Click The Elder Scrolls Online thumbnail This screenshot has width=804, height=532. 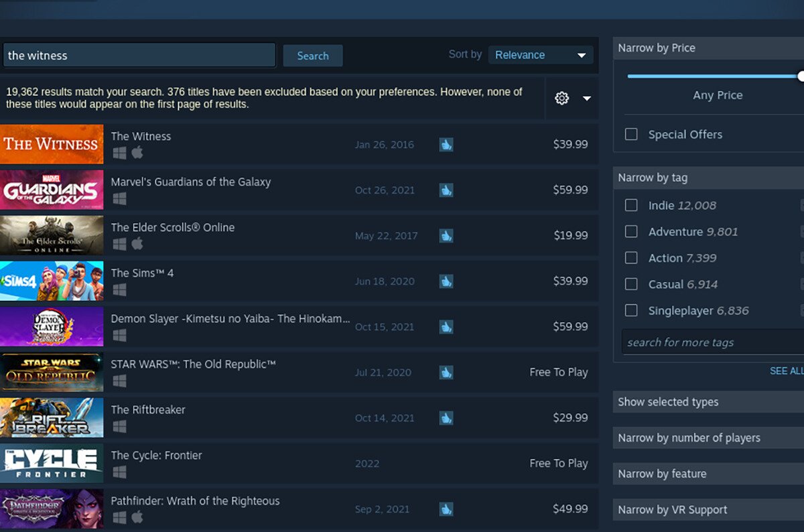(52, 235)
